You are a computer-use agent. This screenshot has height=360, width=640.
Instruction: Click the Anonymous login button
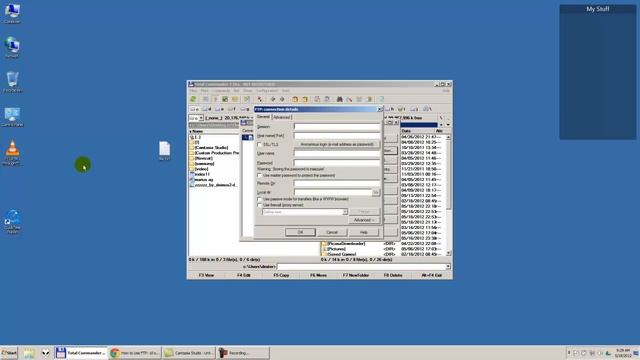337,144
